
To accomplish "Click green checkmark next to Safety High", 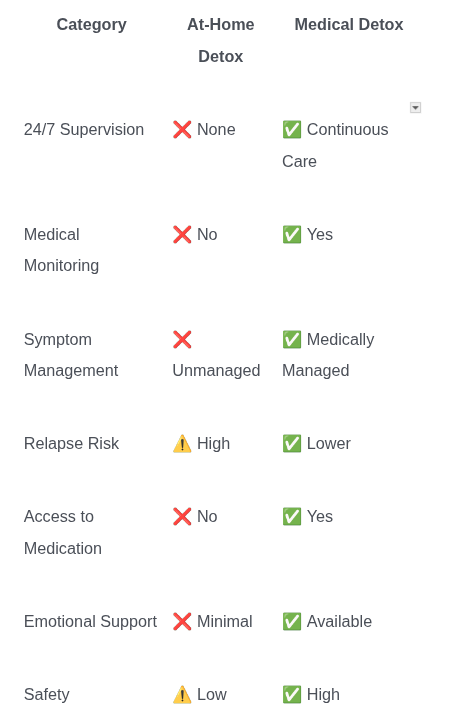I will (292, 694).
